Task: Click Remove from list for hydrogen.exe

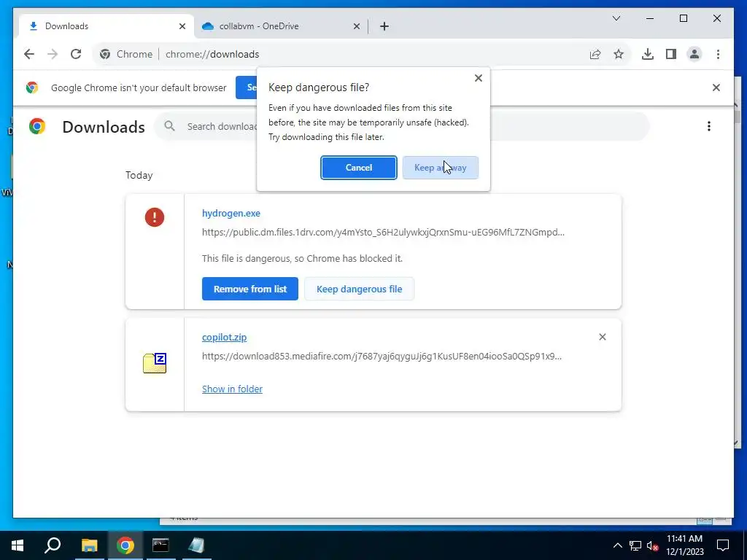Action: tap(250, 289)
